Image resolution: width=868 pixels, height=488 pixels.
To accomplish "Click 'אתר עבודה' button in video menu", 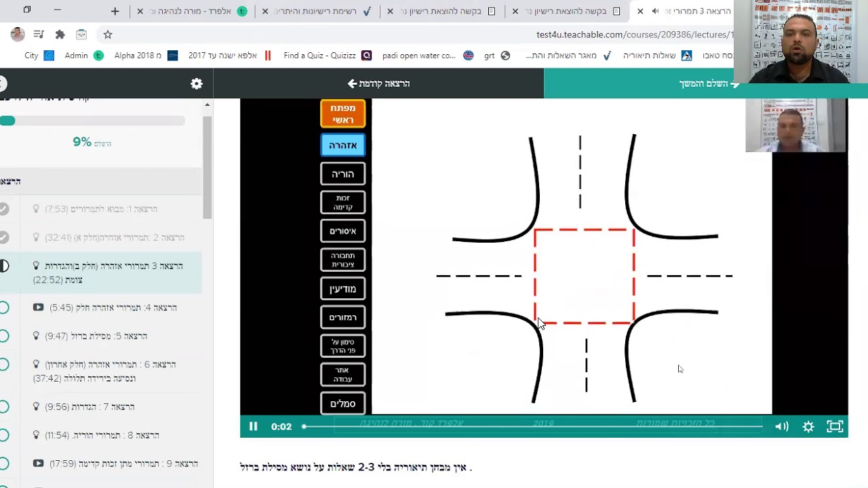I will coord(343,375).
